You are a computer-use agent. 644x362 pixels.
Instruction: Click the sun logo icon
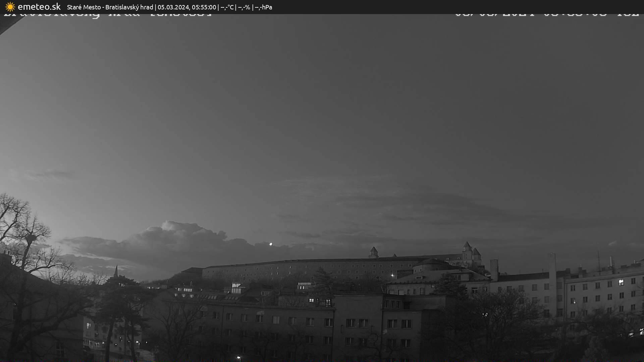pos(10,7)
